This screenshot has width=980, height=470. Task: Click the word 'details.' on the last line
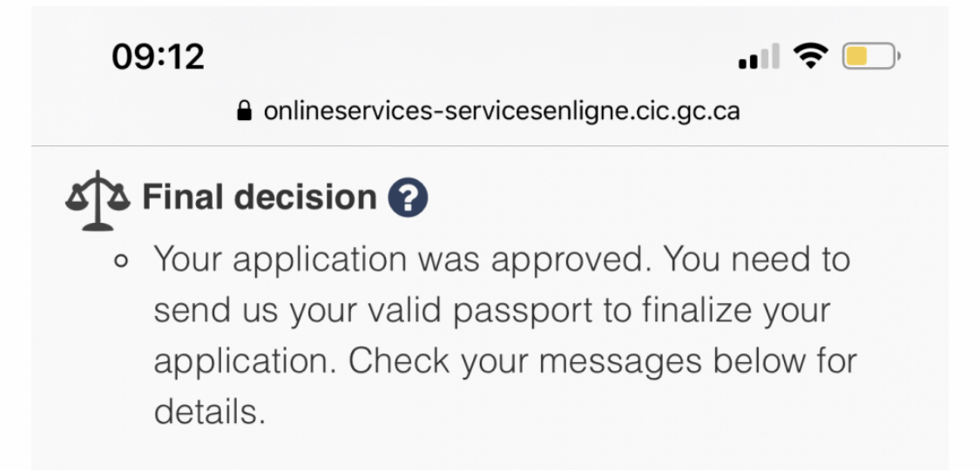pos(210,412)
